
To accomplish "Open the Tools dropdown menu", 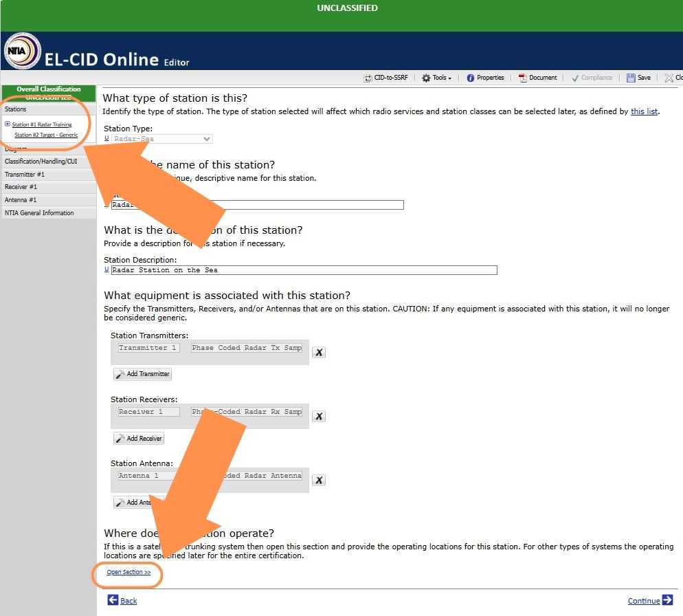I will pos(436,78).
